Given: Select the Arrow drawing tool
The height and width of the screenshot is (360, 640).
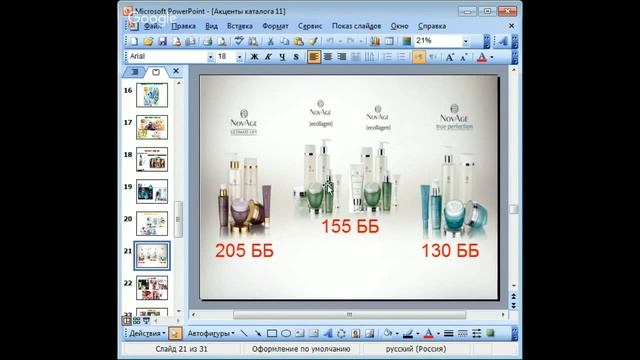Looking at the screenshot, I should pyautogui.click(x=258, y=333).
